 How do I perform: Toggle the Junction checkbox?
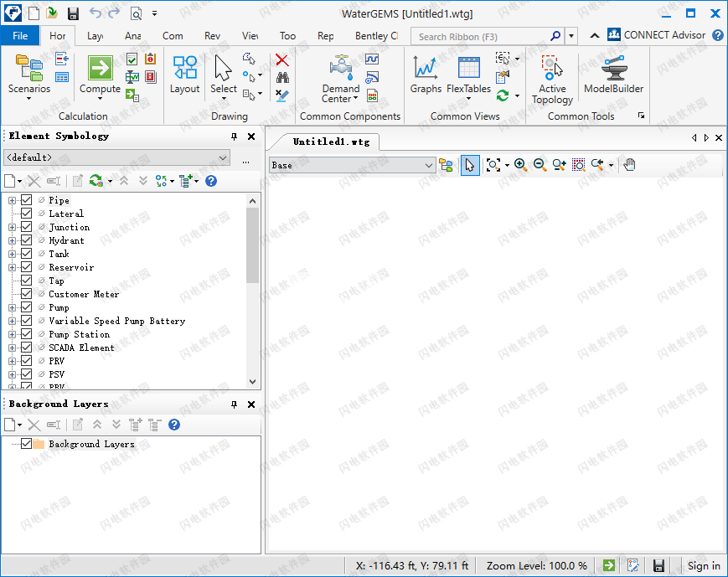click(27, 227)
